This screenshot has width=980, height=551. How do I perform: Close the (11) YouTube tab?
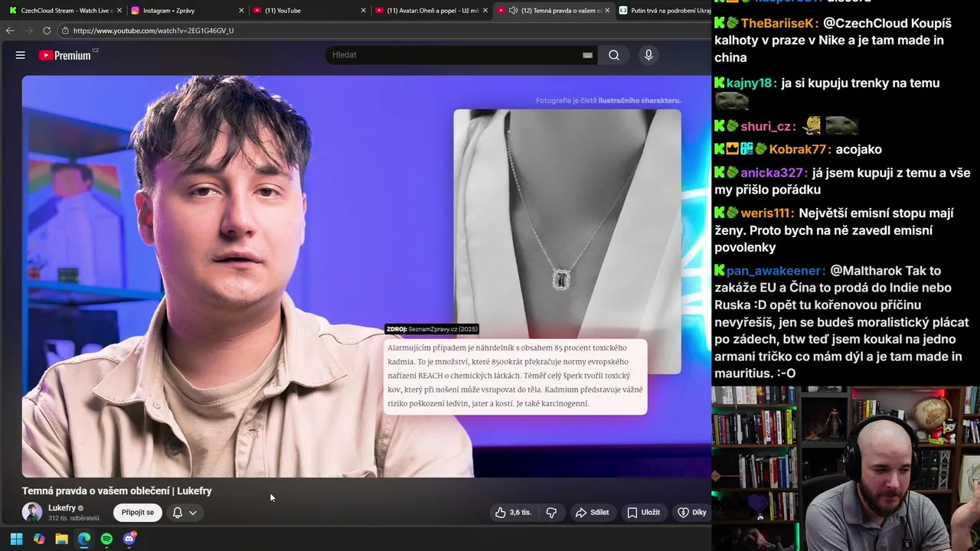pos(364,11)
